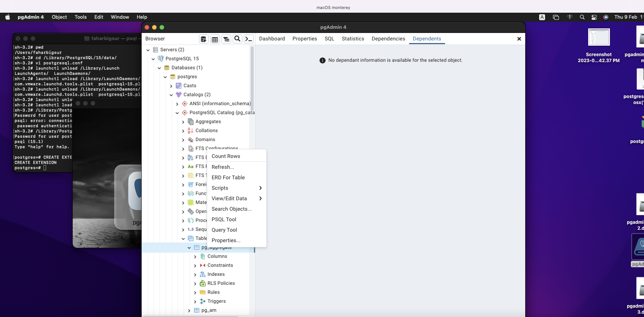Click the RLS Policies lock icon
The image size is (644, 317).
pyautogui.click(x=202, y=283)
